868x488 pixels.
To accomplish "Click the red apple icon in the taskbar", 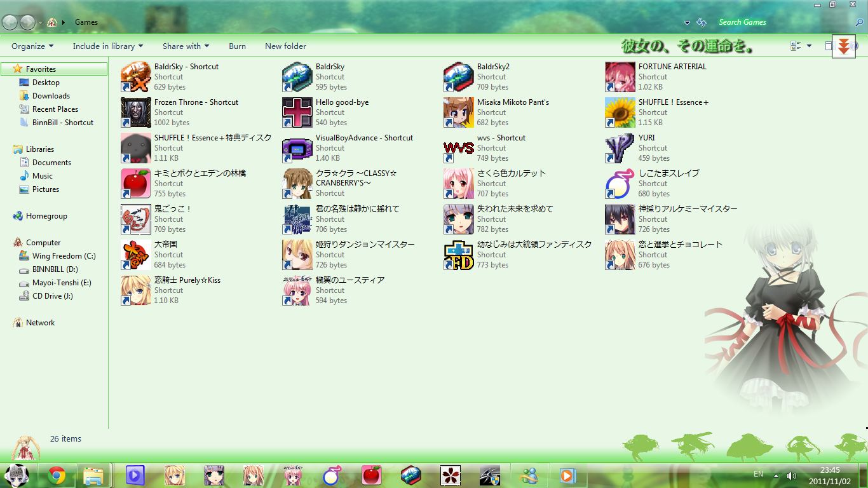I will pos(372,475).
